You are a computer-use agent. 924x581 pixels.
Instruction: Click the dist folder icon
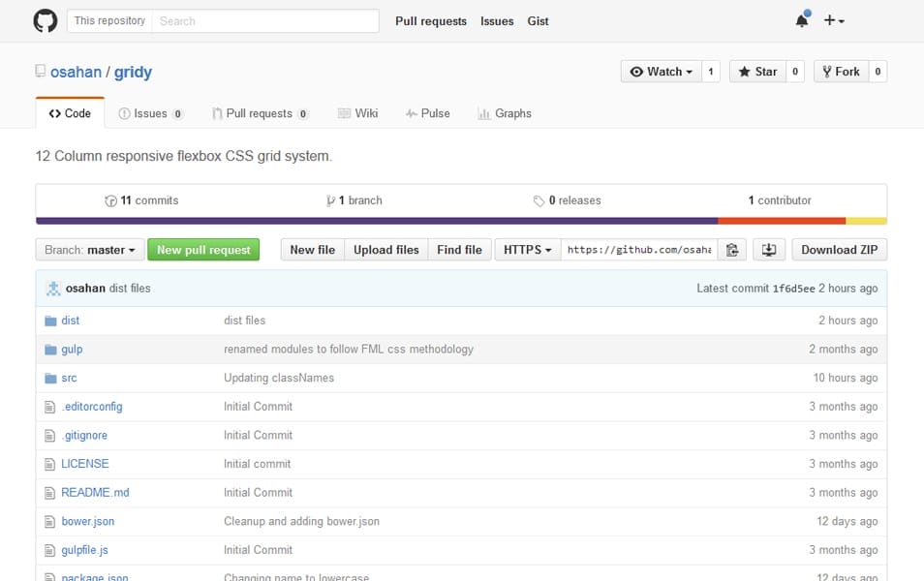[50, 321]
